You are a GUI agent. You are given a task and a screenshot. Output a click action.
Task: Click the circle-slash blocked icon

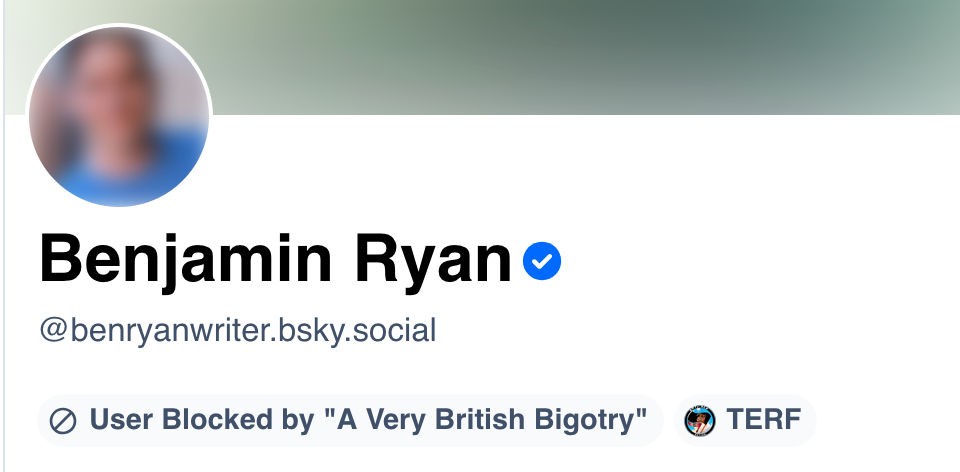click(x=63, y=421)
